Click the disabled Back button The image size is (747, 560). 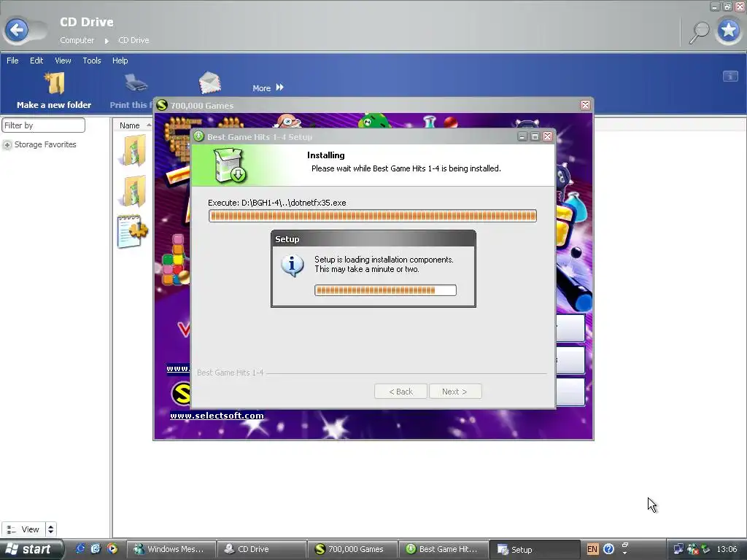tap(400, 392)
